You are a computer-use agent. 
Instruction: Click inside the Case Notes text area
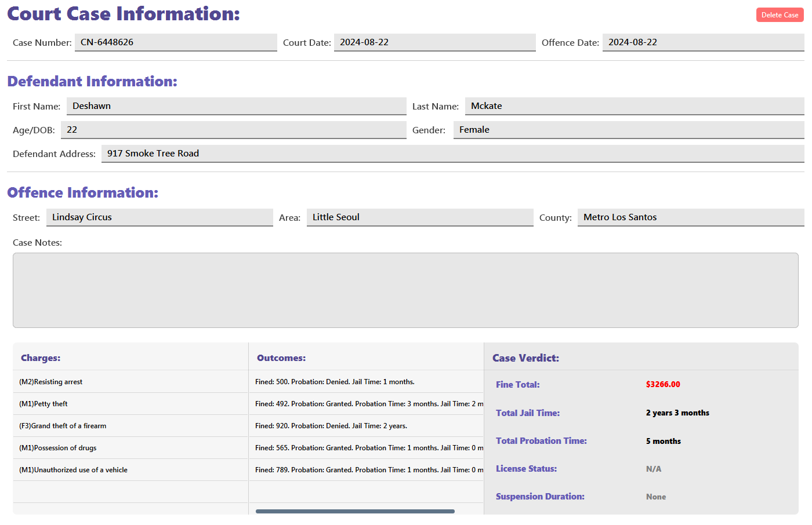[405, 290]
